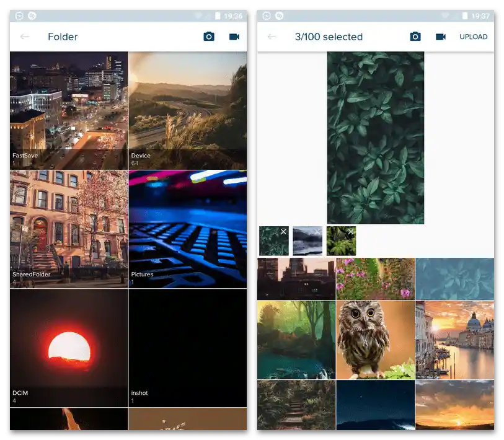The height and width of the screenshot is (440, 504).
Task: Select the green forest lake photo
Action: coord(296,340)
